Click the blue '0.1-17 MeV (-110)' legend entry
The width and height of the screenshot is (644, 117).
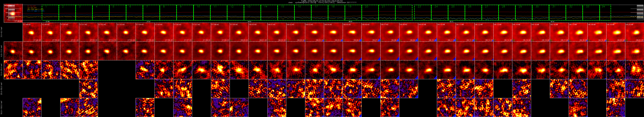coord(36,11)
